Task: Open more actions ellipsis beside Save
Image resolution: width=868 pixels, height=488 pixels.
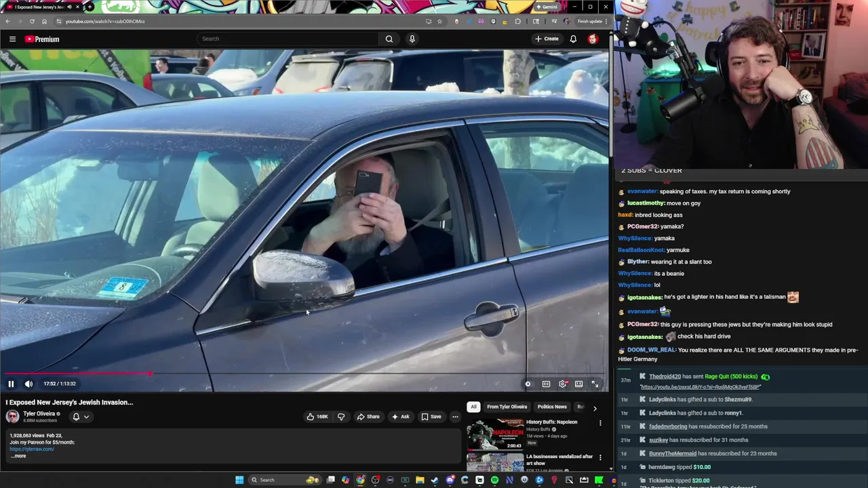Action: click(x=455, y=416)
